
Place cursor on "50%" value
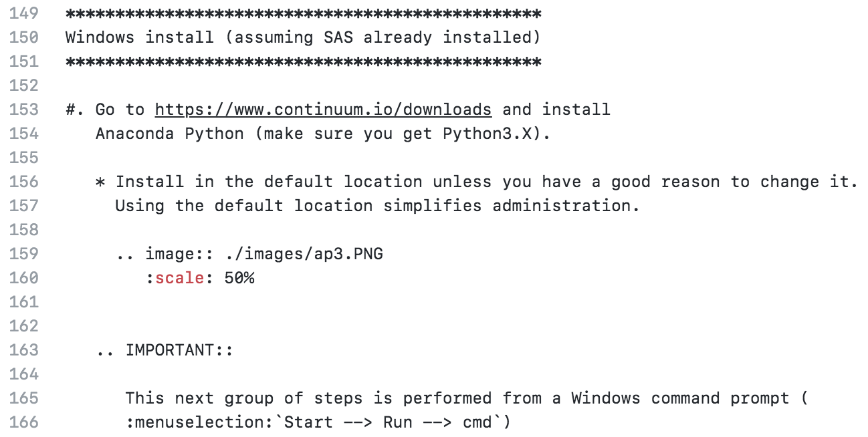[x=239, y=278]
